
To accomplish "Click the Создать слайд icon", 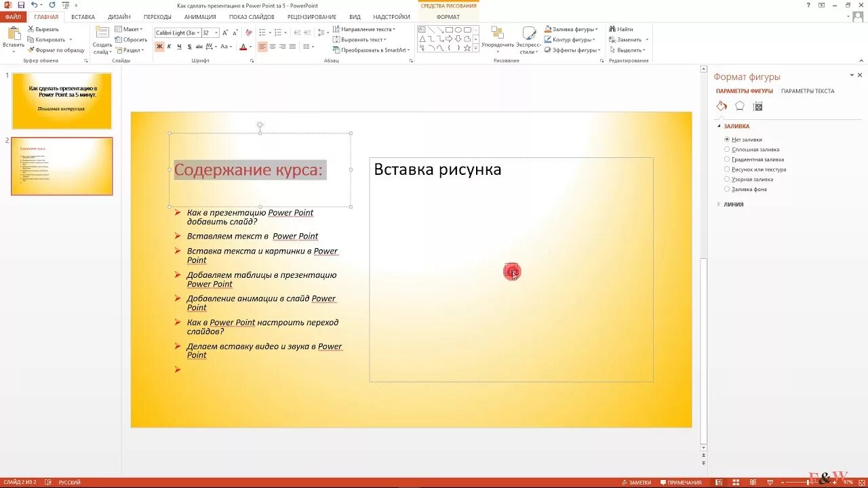I will [x=102, y=33].
